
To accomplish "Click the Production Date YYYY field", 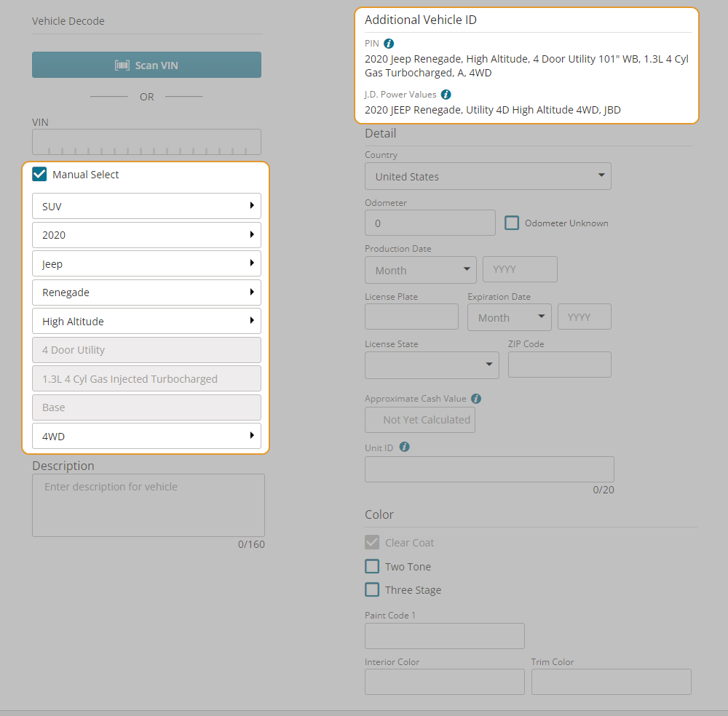I will (x=520, y=269).
